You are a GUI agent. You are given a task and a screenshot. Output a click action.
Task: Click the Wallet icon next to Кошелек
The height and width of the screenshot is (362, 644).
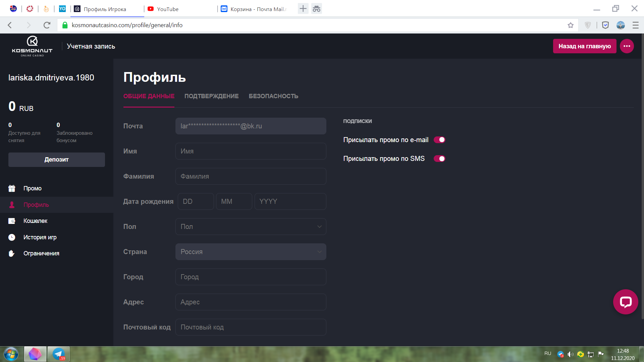click(12, 221)
